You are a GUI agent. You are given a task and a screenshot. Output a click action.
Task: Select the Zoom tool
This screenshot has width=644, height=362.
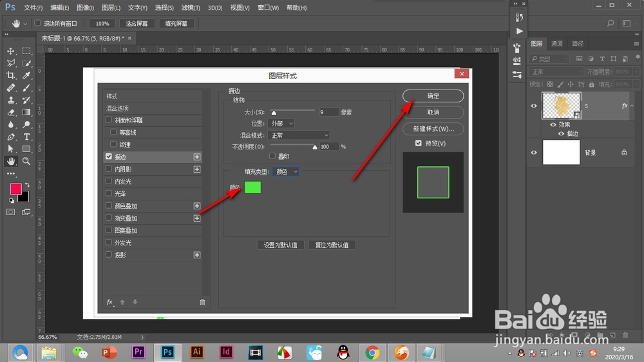[x=26, y=161]
